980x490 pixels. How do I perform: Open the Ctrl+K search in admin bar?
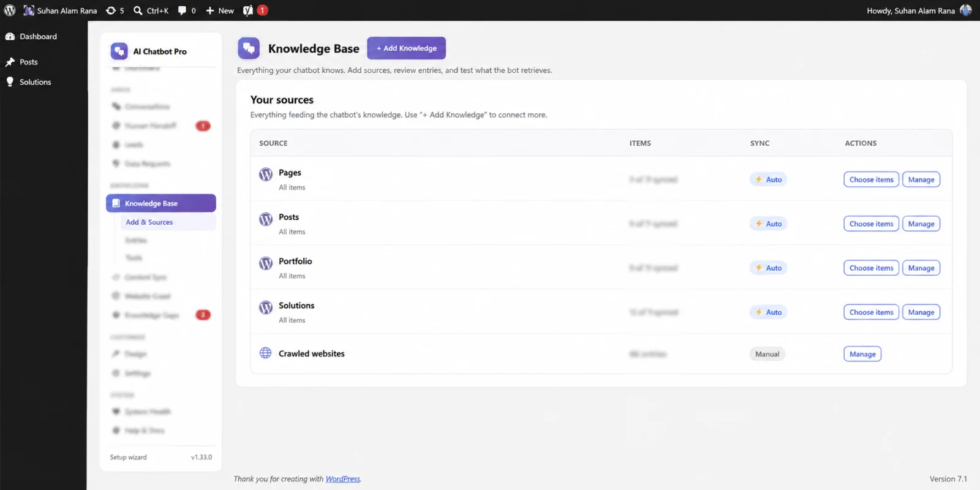(151, 10)
